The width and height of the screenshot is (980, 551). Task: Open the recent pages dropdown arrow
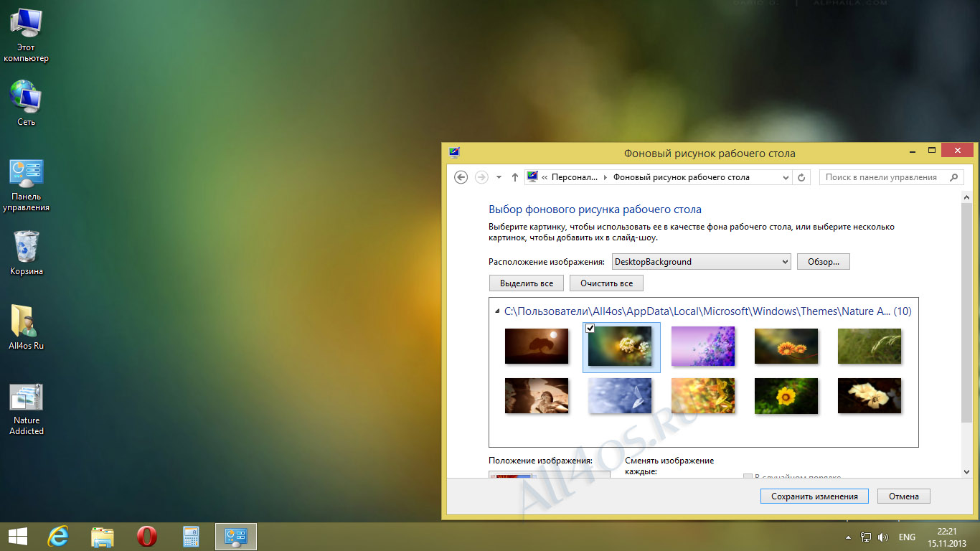[x=499, y=178]
